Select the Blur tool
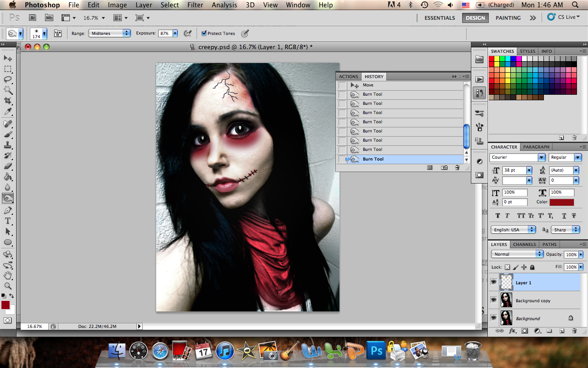The width and height of the screenshot is (588, 368). coord(8,187)
